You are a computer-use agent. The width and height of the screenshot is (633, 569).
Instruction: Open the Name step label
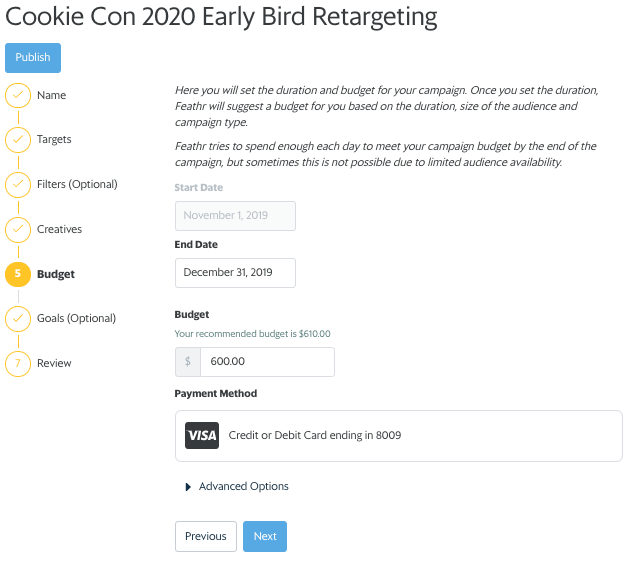coord(52,96)
